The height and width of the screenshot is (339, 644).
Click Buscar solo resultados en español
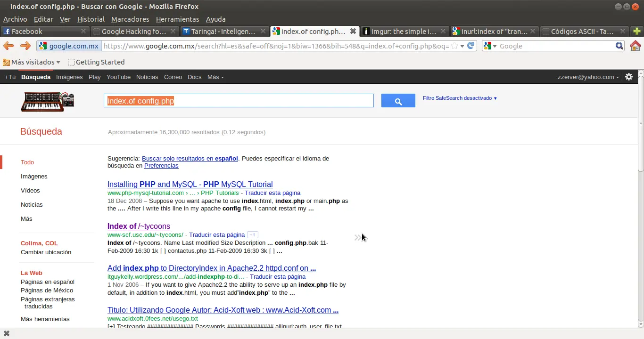(190, 158)
